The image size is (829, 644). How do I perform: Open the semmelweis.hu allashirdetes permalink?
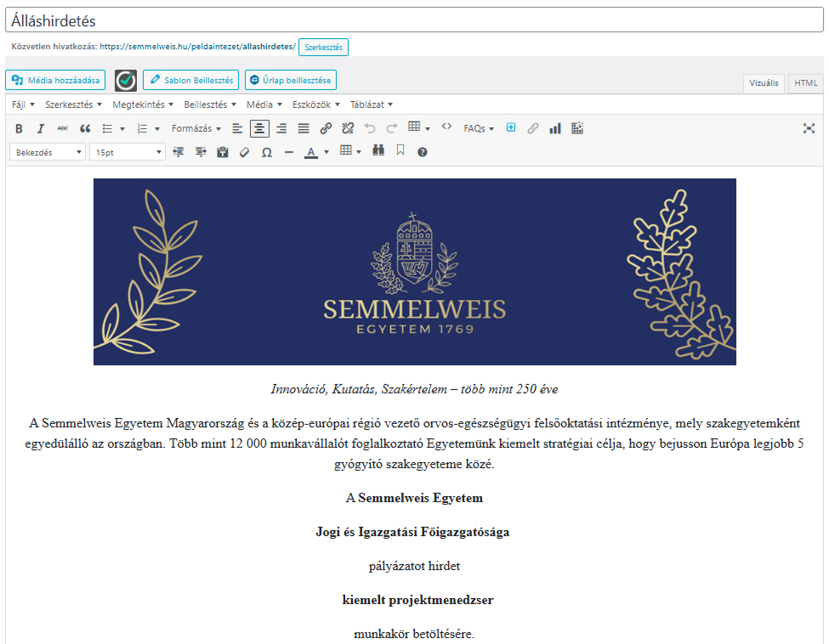point(198,47)
